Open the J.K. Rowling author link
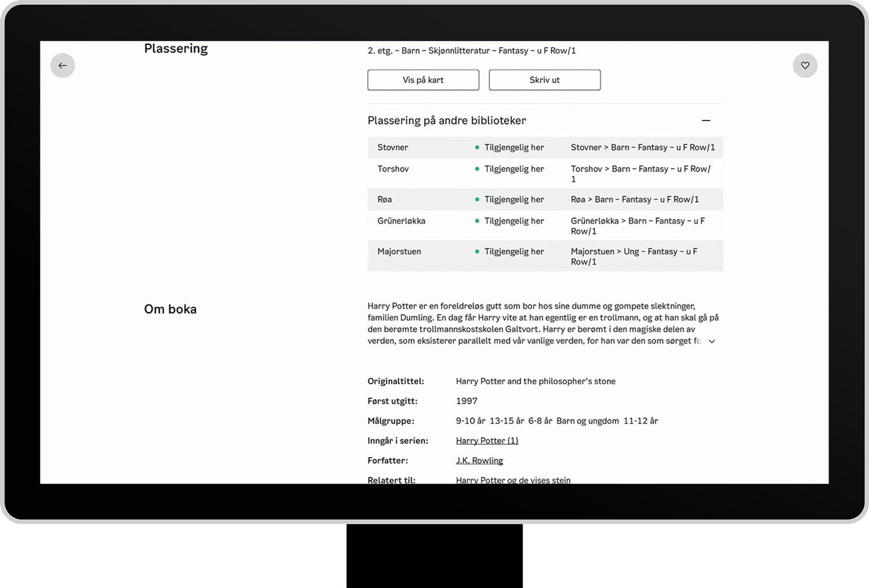Viewport: 869px width, 588px height. (x=479, y=461)
